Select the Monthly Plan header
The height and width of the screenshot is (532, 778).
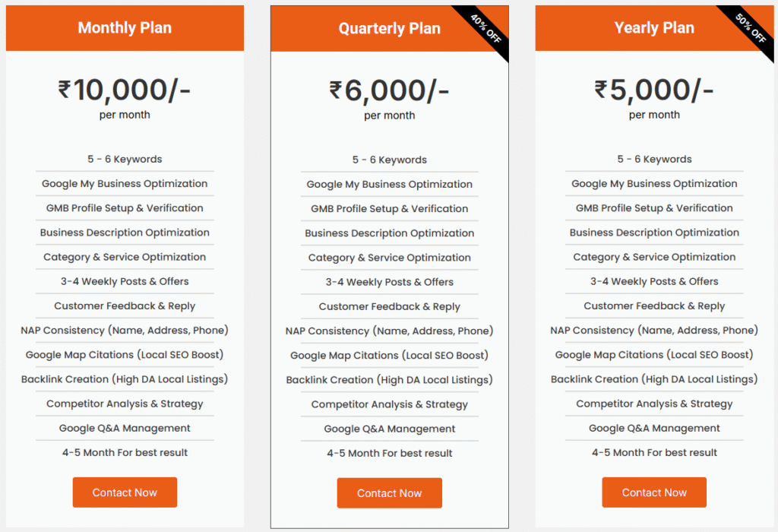[x=125, y=28]
